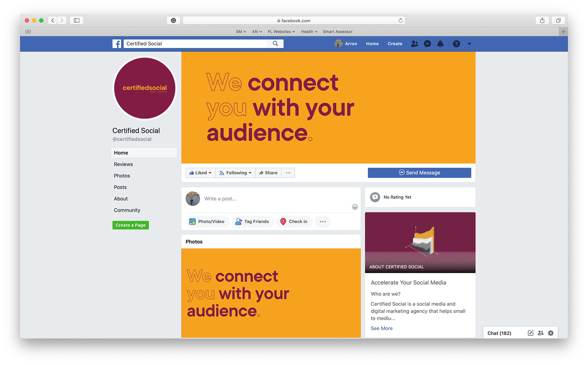Viewport: 588px width, 365px height.
Task: Open chat settings gear icon
Action: click(x=551, y=333)
